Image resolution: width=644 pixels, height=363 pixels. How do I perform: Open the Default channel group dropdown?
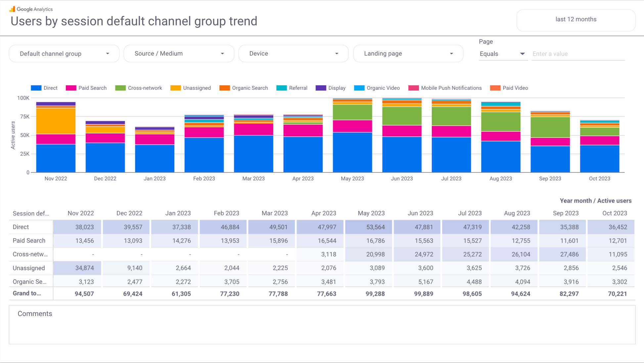click(x=64, y=54)
